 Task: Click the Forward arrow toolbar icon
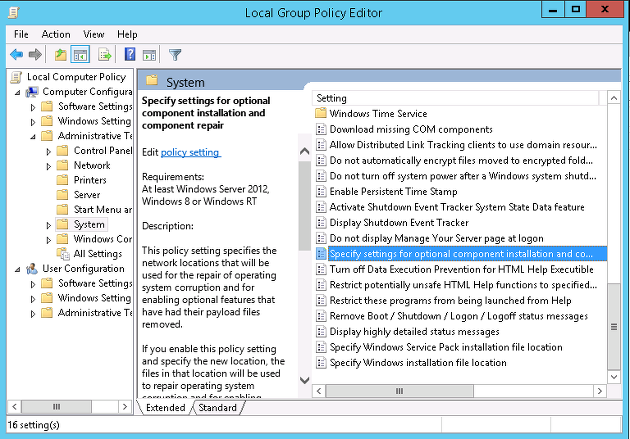(35, 54)
